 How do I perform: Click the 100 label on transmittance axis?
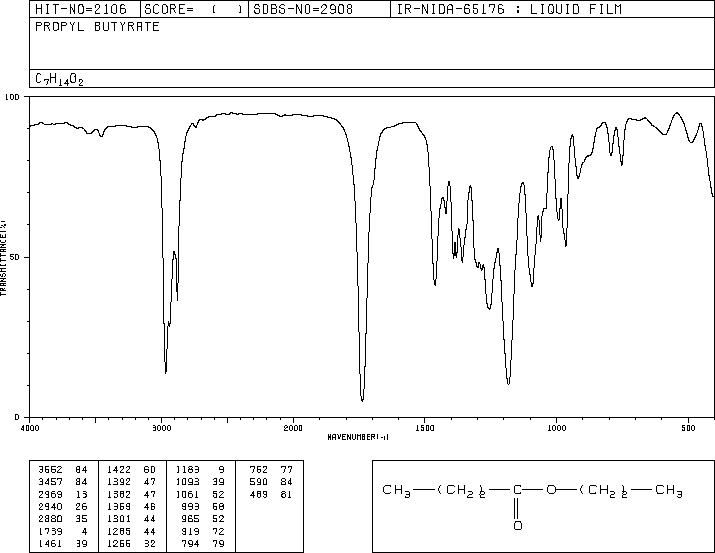point(12,97)
